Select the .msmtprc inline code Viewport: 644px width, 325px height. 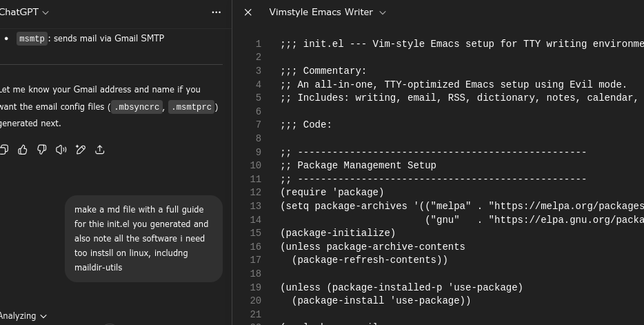tap(192, 107)
